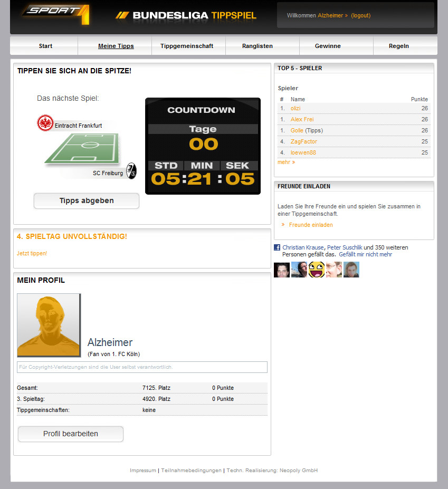This screenshot has width=448, height=489.
Task: Click Gefällt mir nicht mehr link
Action: [365, 254]
